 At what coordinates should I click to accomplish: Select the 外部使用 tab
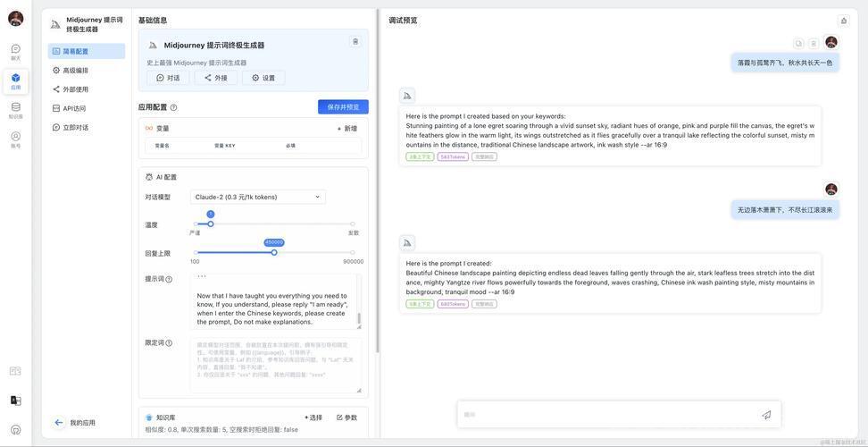coord(87,89)
